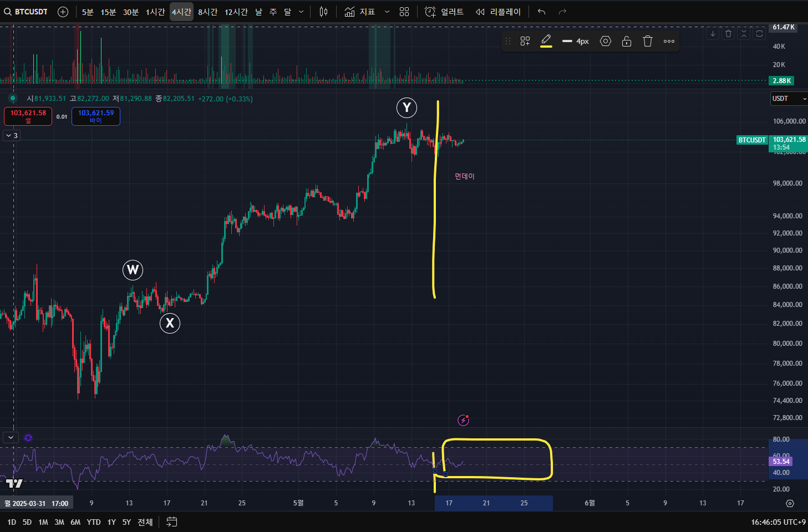Image resolution: width=808 pixels, height=532 pixels.
Task: Switch to weekly 주 interval
Action: [x=273, y=12]
